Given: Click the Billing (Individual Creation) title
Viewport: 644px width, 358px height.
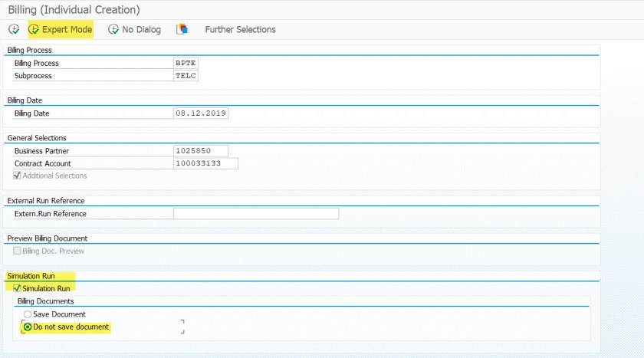Looking at the screenshot, I should (x=74, y=9).
